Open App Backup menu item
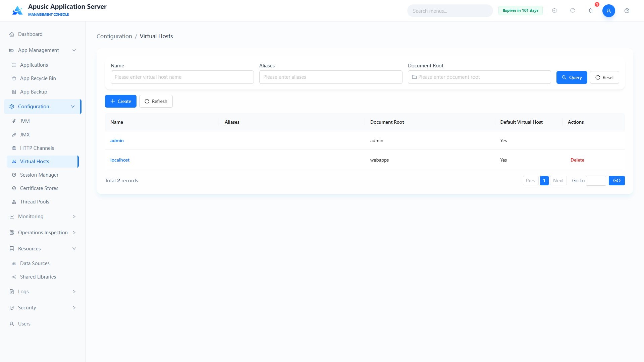The image size is (644, 362). coord(43,92)
